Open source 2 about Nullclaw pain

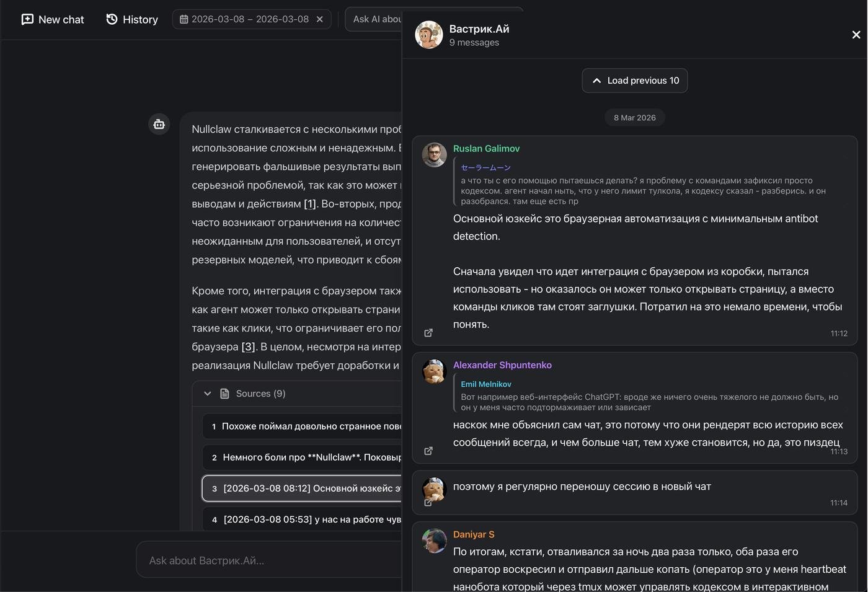click(x=304, y=457)
